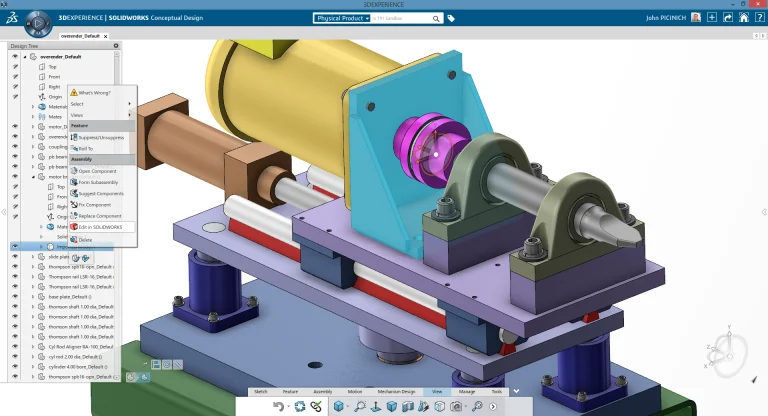Select the zoom-to-fit magnifier icon
768x416 pixels.
(x=360, y=406)
